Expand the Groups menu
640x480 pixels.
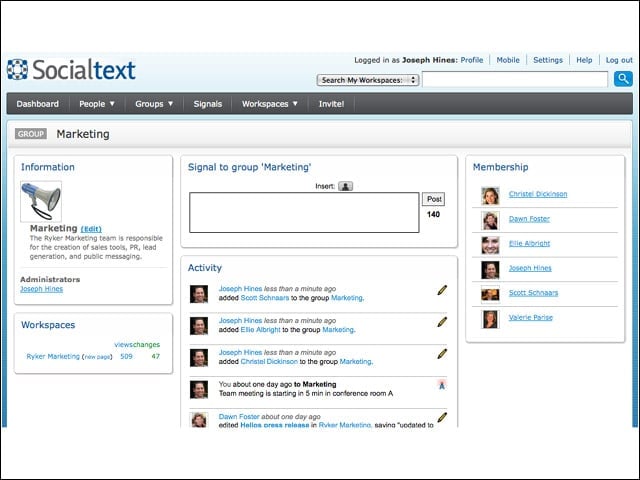point(154,104)
